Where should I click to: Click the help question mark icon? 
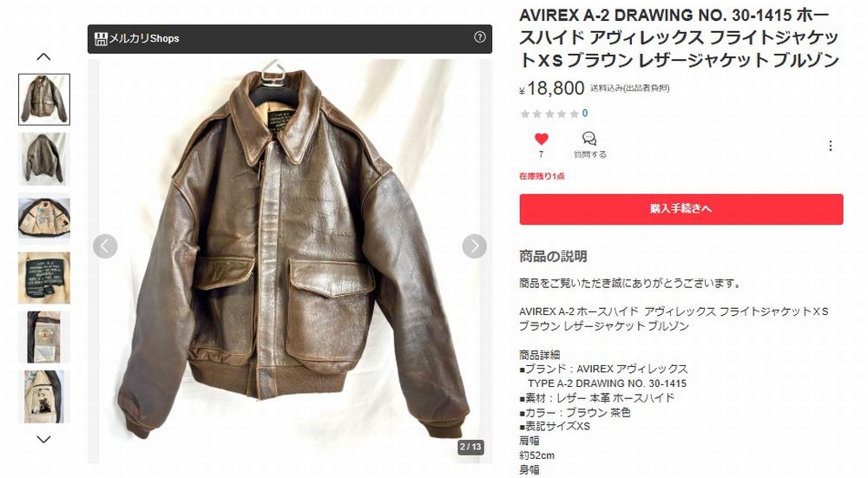(x=480, y=37)
